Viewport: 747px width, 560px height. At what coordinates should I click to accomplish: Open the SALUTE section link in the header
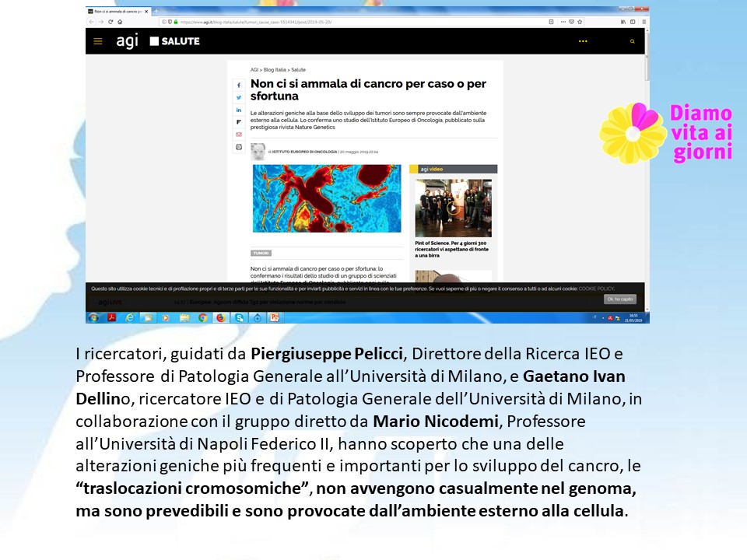175,41
